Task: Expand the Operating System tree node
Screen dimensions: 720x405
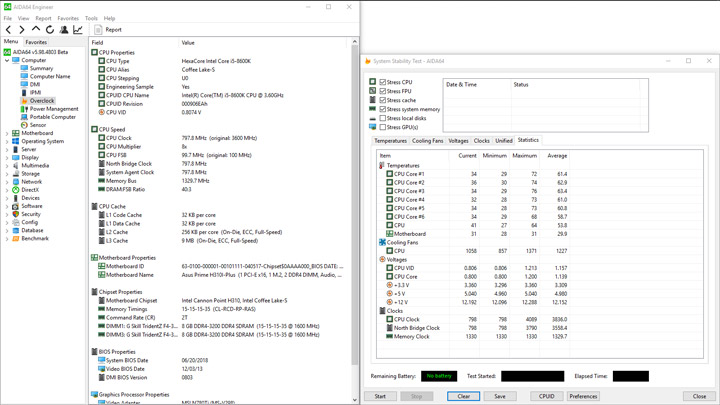Action: pyautogui.click(x=7, y=141)
